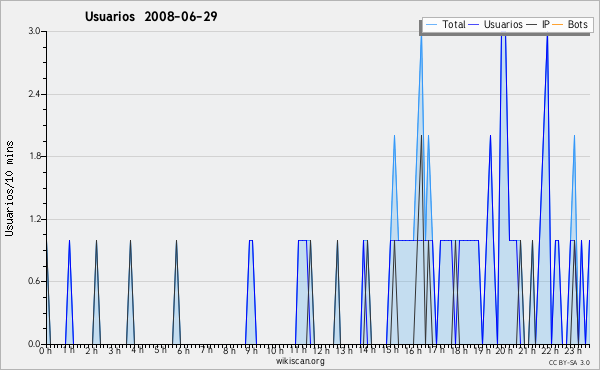Click the '21 h' x-axis label
600x370 pixels.
click(527, 350)
